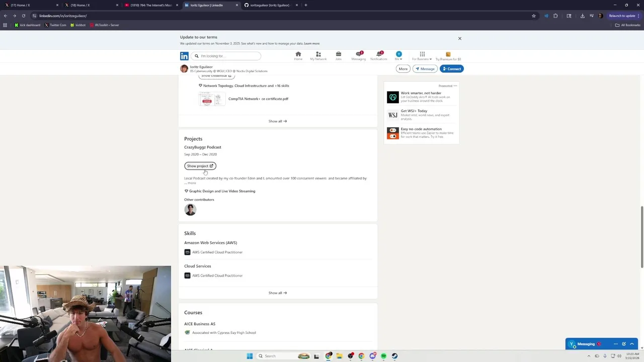The height and width of the screenshot is (362, 644).
Task: Open Ioritz Eguileor's header profile picture
Action: [184, 69]
